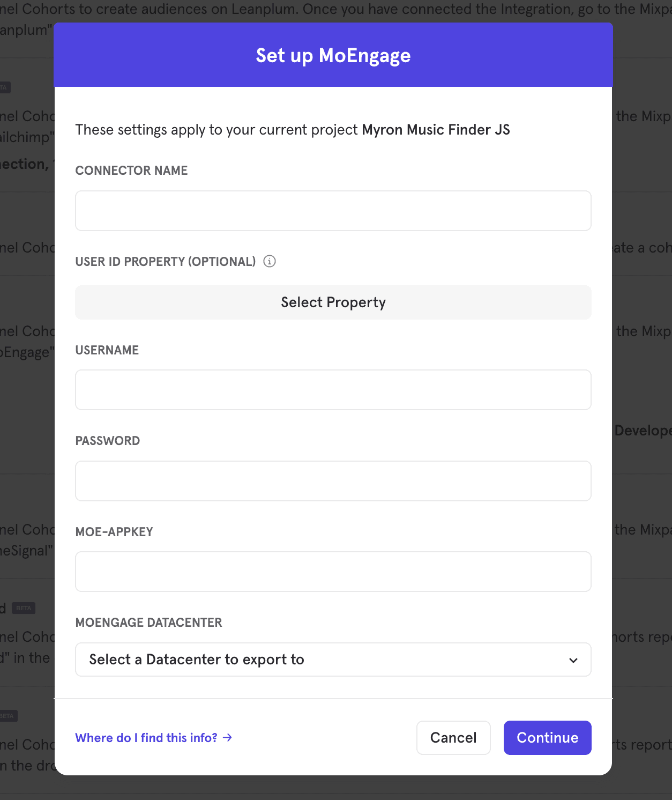Open the Select Property picker

(333, 302)
